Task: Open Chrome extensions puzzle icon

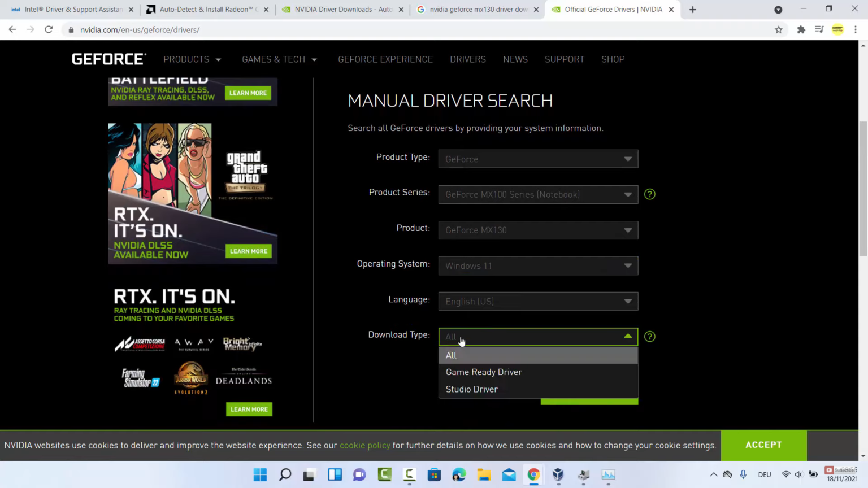Action: (801, 29)
